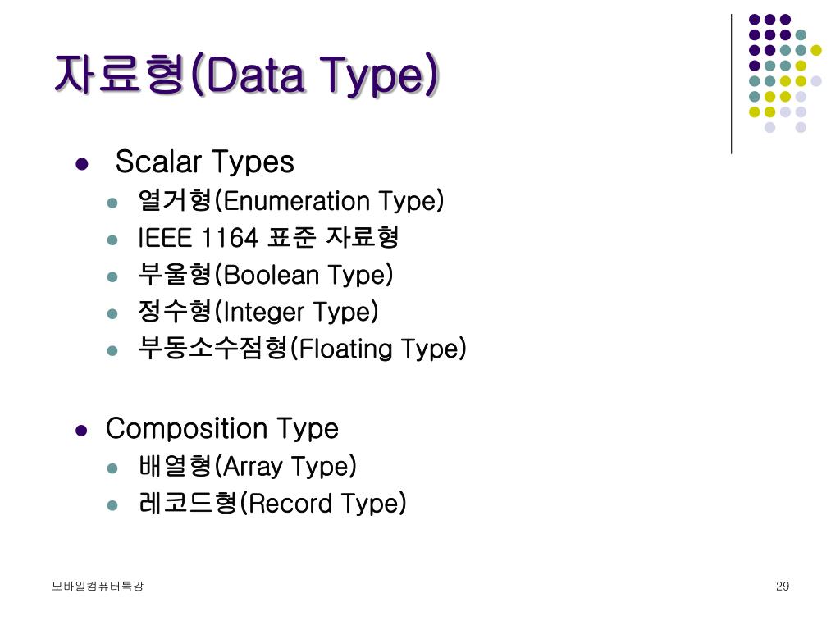Image resolution: width=840 pixels, height=630 pixels.
Task: Click the 부울형(Boolean Type) item
Action: pyautogui.click(x=265, y=275)
